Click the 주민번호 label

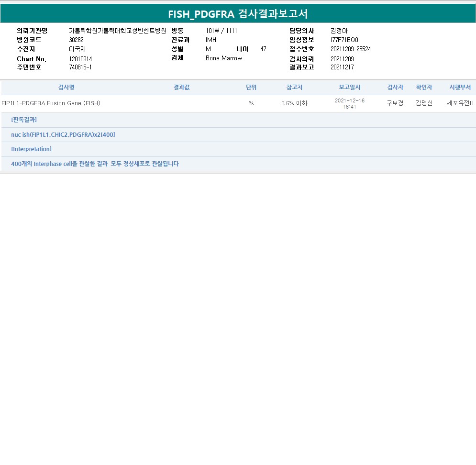(29, 67)
